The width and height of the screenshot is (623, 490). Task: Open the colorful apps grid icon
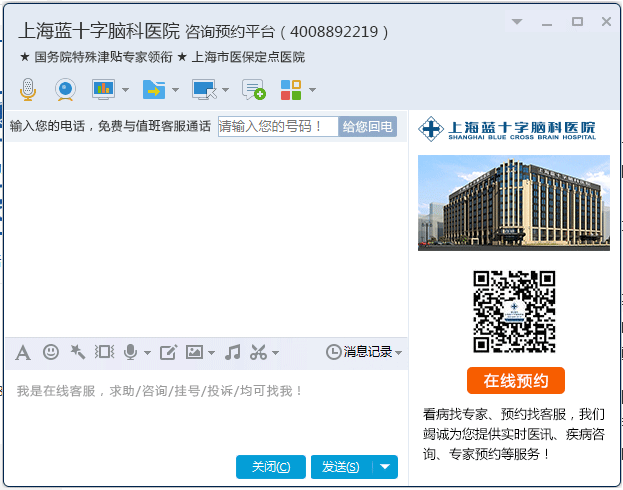291,89
